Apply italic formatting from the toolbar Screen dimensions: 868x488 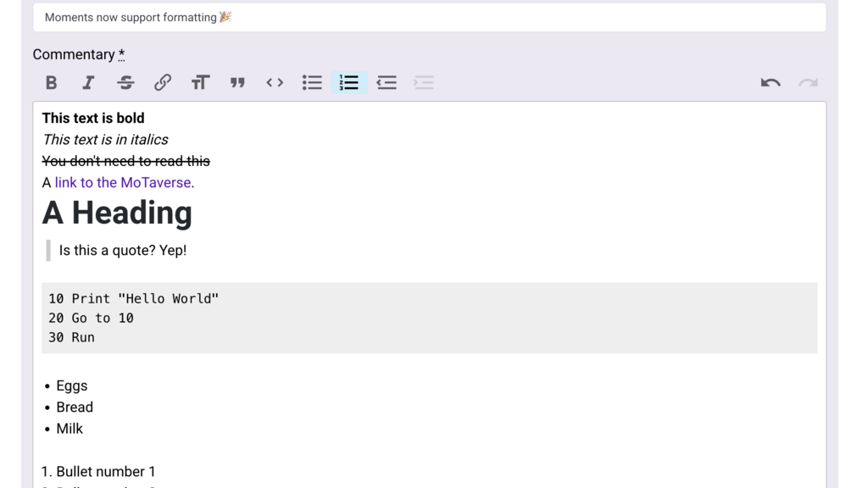point(88,82)
